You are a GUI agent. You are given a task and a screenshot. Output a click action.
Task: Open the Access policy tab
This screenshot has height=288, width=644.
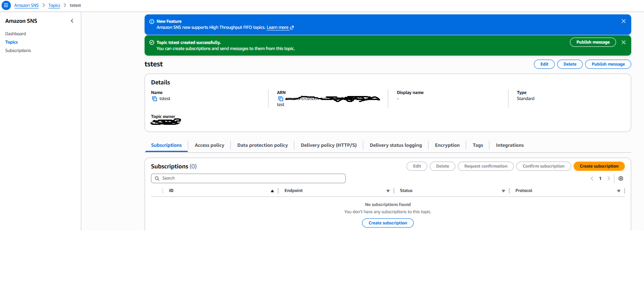209,145
